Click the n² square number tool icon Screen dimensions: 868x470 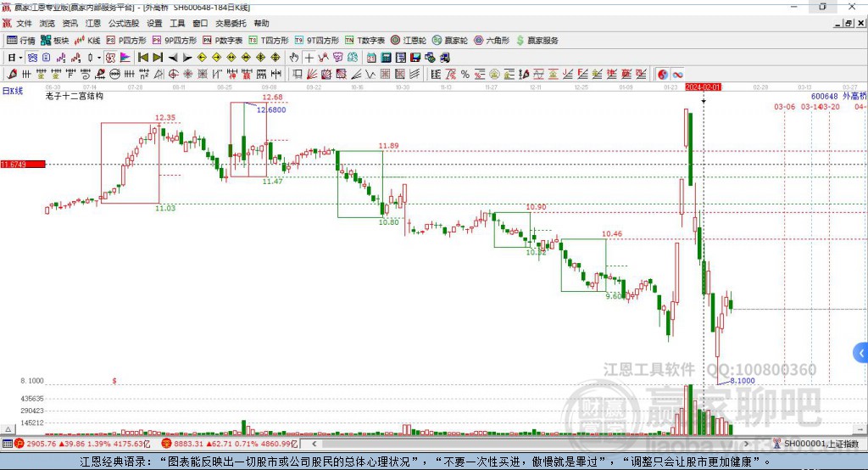pos(144,75)
